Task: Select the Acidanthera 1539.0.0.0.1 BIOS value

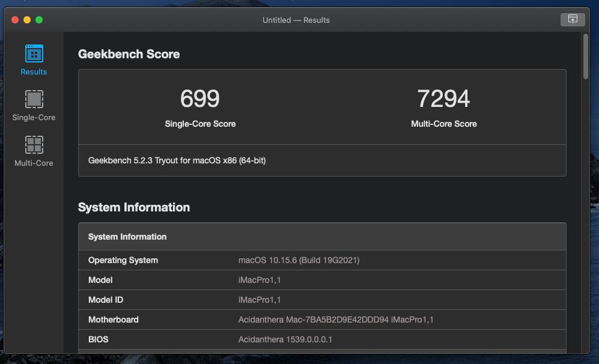Action: 285,339
